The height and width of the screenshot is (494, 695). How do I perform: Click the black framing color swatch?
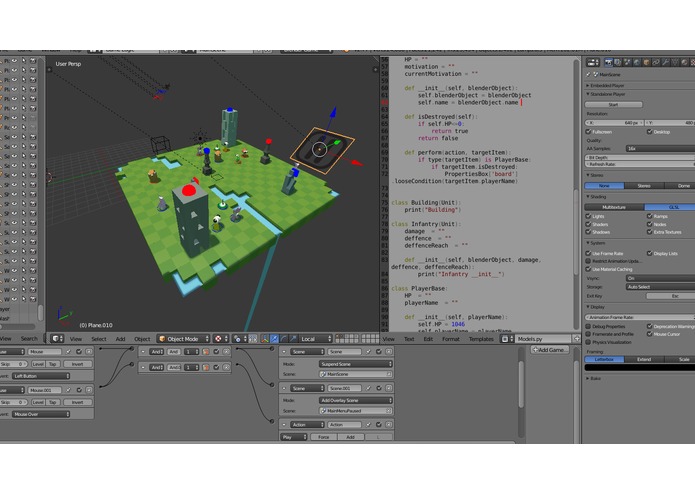point(640,367)
